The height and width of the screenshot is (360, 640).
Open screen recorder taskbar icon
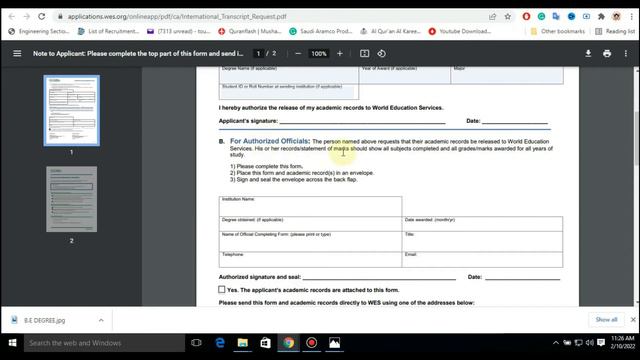311,343
